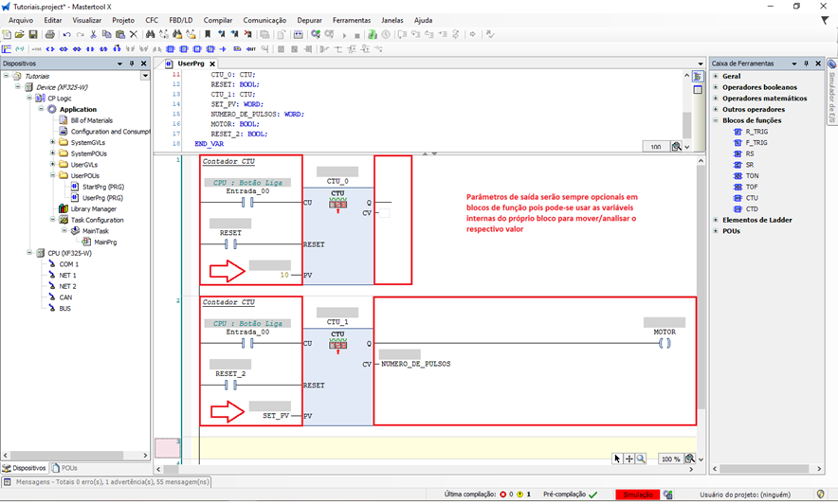Toggle the Entrada_00 contact in rung 1
The width and height of the screenshot is (838, 504).
(246, 203)
